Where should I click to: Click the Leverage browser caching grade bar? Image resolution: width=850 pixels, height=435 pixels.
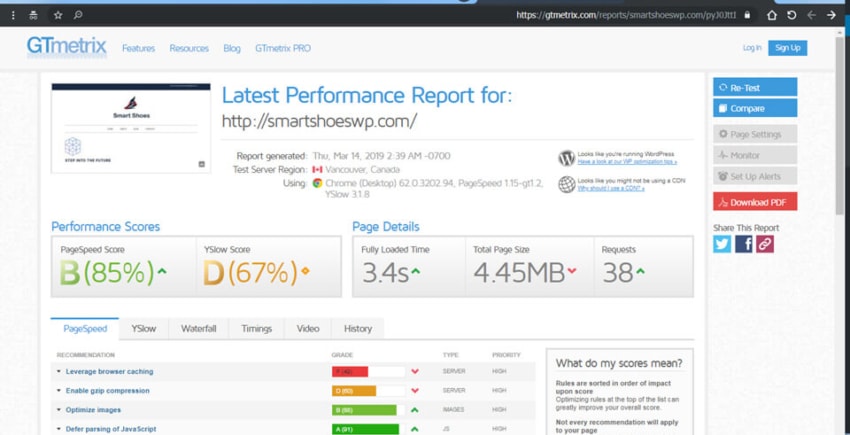[369, 372]
